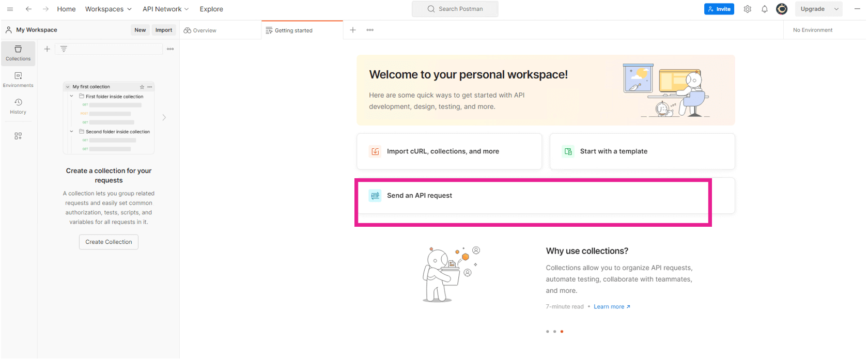Open the Environments sidebar panel
Image resolution: width=868 pixels, height=359 pixels.
tap(18, 80)
